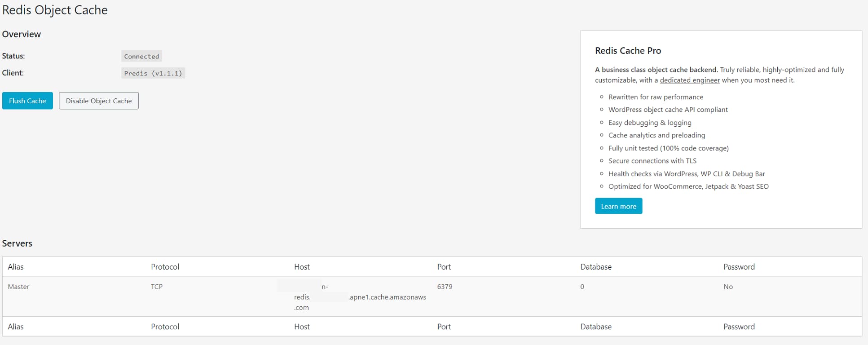Select the Master alias cell

pyautogui.click(x=18, y=287)
